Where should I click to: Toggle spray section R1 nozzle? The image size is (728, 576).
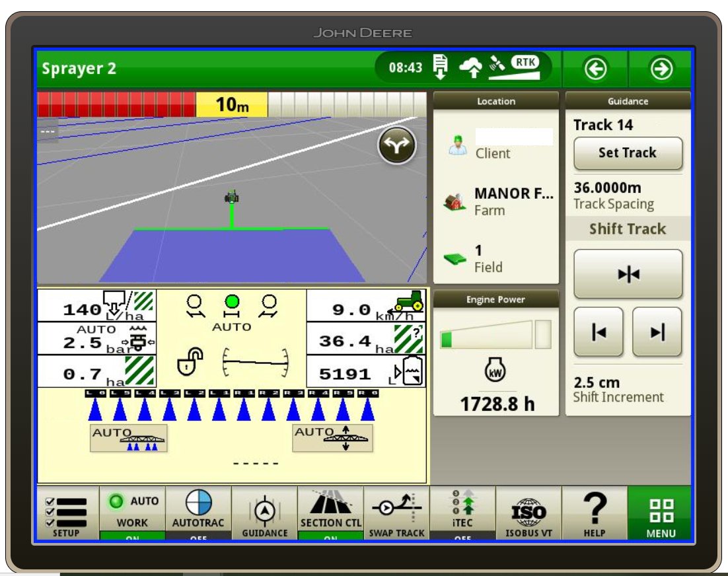[244, 405]
